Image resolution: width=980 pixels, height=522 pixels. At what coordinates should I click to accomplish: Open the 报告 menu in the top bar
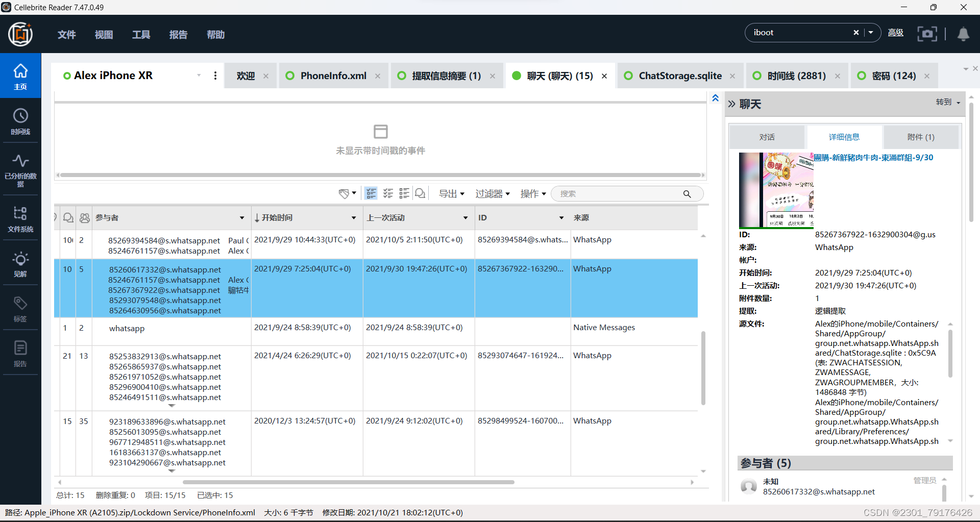point(178,34)
